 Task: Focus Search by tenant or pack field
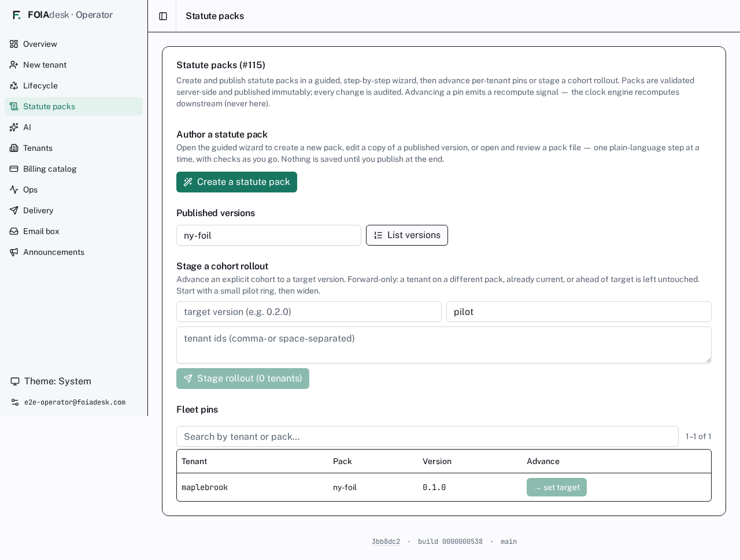[427, 436]
